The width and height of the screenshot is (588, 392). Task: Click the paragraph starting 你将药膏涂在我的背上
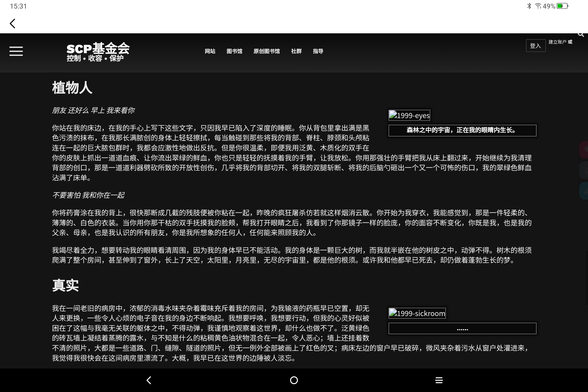(292, 223)
